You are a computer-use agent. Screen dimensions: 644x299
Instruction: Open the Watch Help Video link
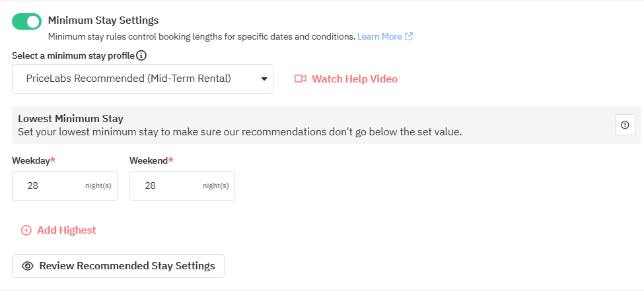(x=354, y=79)
